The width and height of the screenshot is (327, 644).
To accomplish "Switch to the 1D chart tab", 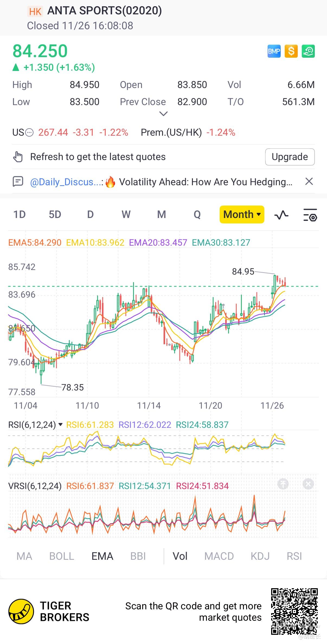I will (x=20, y=214).
